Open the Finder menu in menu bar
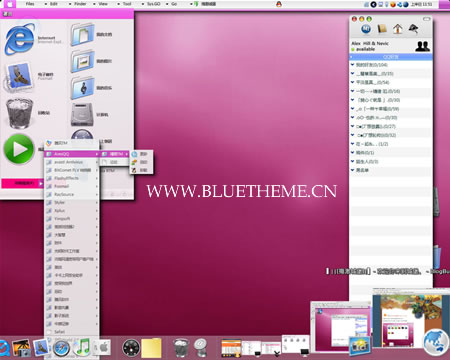 (80, 4)
